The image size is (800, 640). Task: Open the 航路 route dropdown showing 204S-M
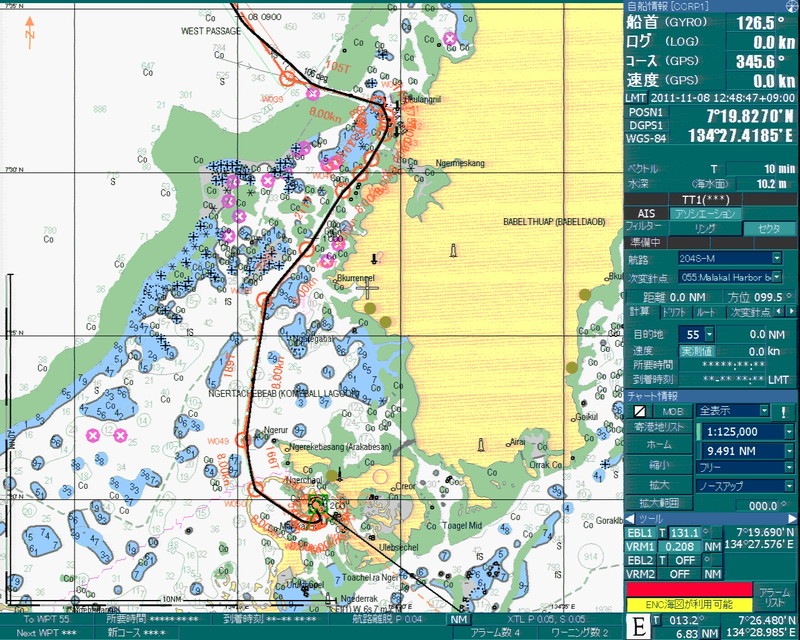(776, 258)
